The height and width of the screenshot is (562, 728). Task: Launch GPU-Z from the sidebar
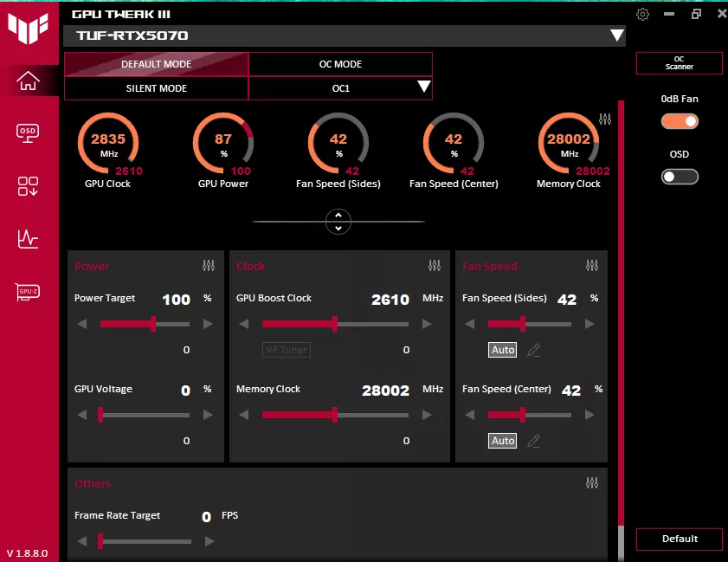pos(28,292)
